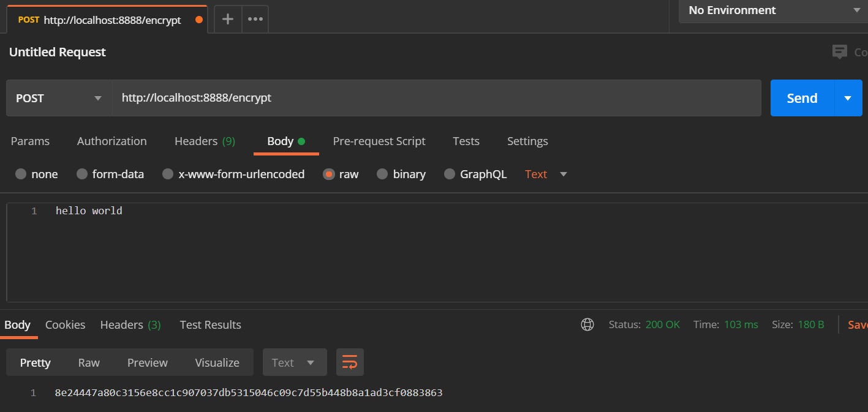Select the binary body radio button
868x412 pixels.
coord(382,174)
